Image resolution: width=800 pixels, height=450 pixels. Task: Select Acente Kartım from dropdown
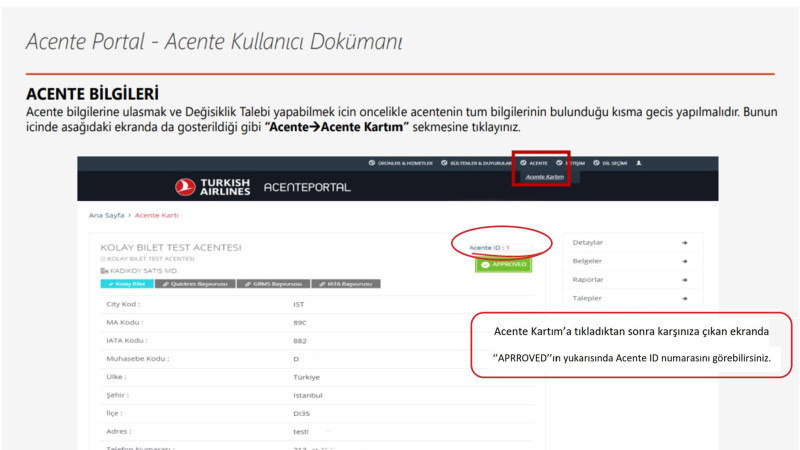(x=544, y=177)
